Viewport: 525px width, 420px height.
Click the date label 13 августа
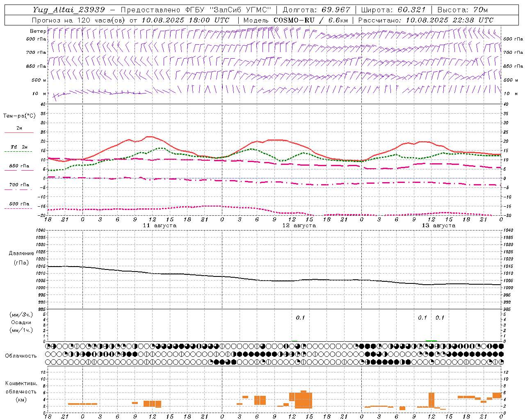[438, 226]
